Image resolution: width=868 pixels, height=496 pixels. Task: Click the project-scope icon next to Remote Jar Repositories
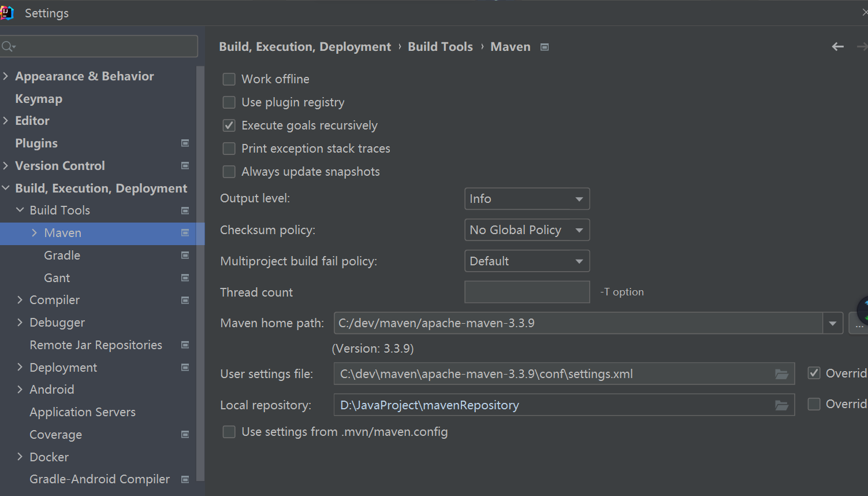click(185, 345)
